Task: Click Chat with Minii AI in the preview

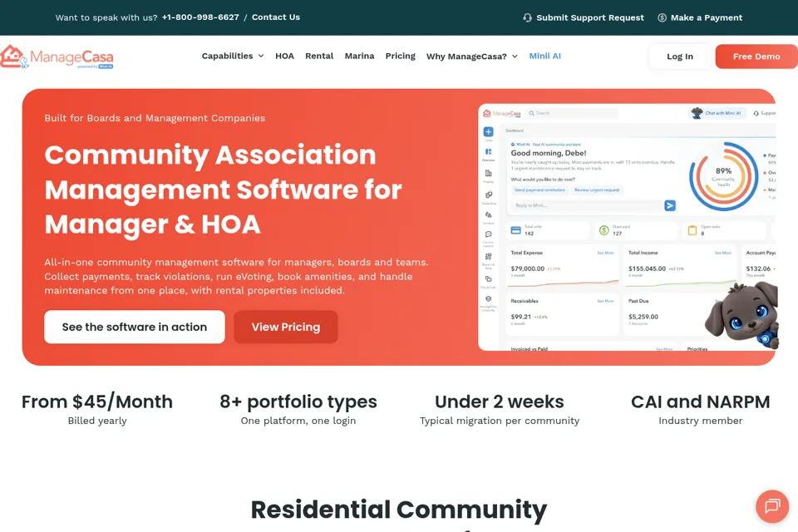Action: tap(717, 113)
